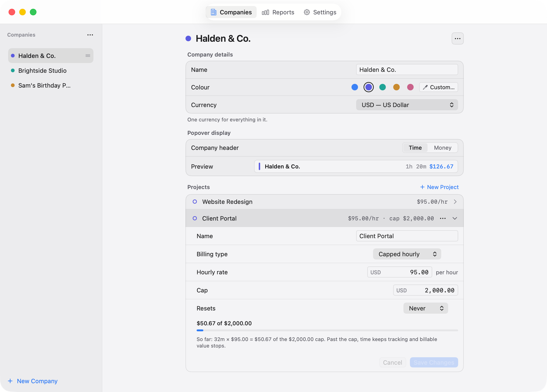Click the Save Changes button
The height and width of the screenshot is (392, 547).
434,362
